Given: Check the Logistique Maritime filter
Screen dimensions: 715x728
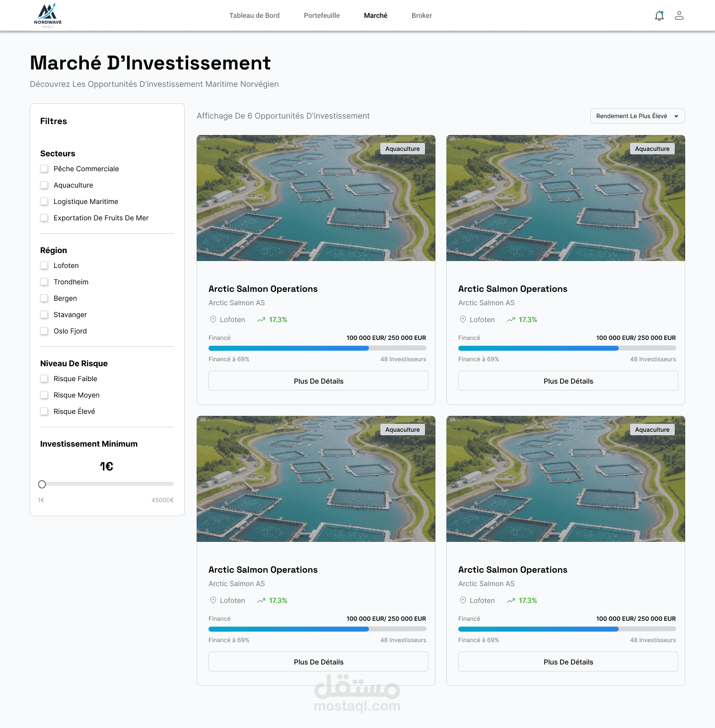Looking at the screenshot, I should point(44,201).
